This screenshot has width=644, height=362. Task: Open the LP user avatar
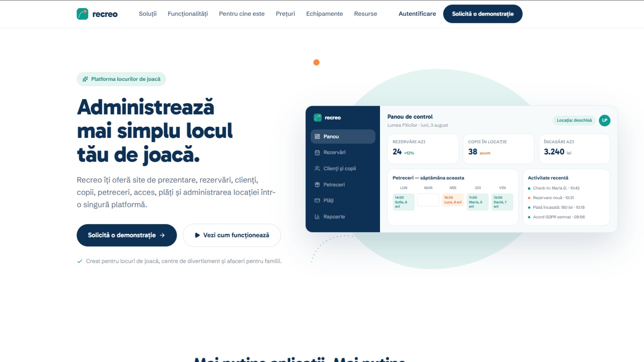605,120
